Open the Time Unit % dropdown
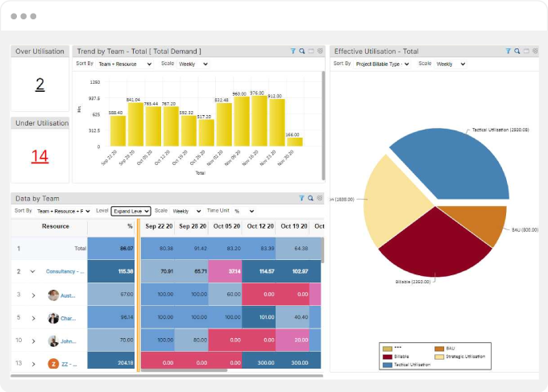This screenshot has width=548, height=392. pyautogui.click(x=244, y=211)
